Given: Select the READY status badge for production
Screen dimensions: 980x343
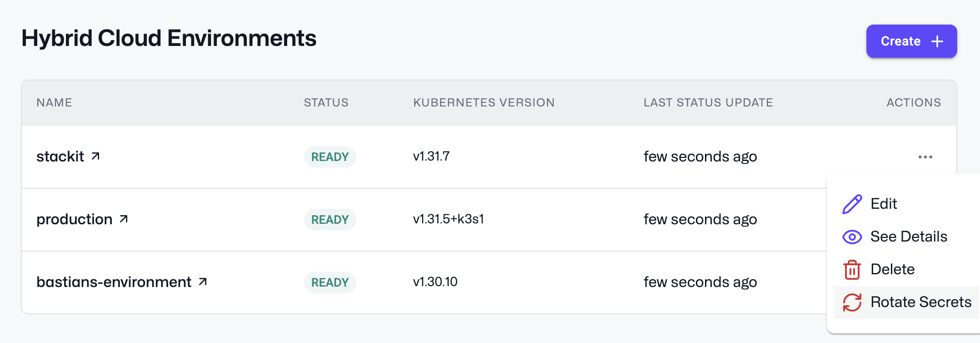Looking at the screenshot, I should click(x=330, y=219).
